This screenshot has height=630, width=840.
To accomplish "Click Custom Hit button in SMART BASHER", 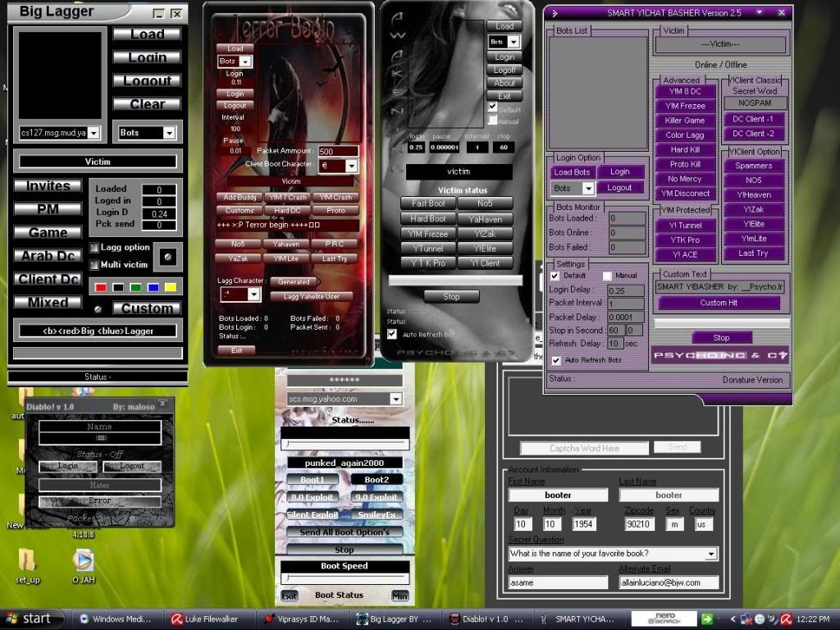I will pos(719,303).
